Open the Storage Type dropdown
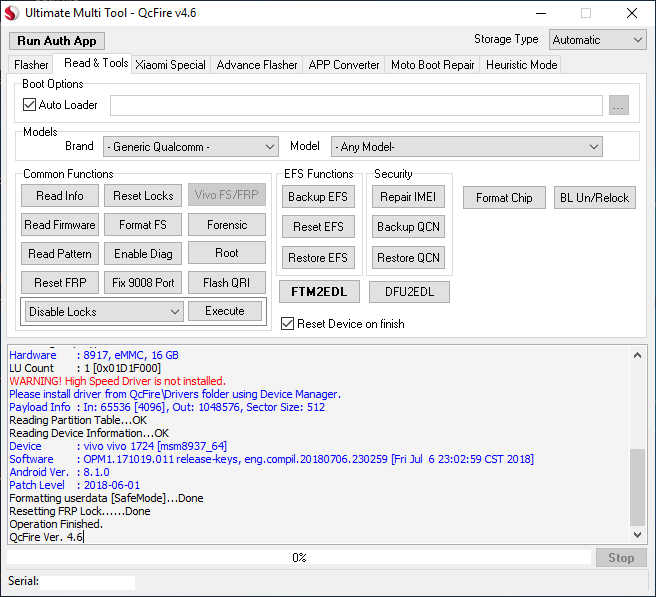The height and width of the screenshot is (597, 656). coord(597,40)
